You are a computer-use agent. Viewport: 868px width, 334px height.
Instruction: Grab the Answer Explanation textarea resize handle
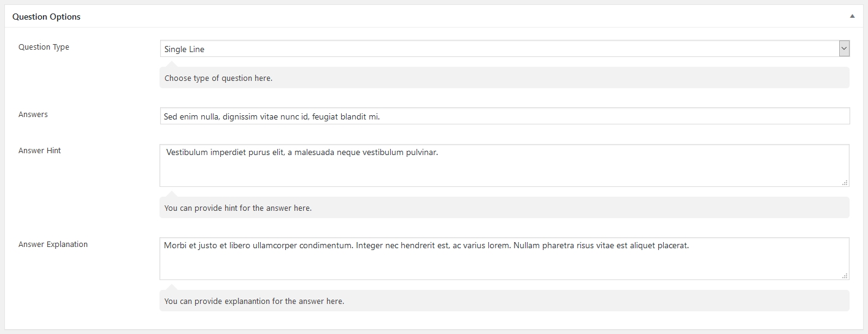click(x=845, y=275)
